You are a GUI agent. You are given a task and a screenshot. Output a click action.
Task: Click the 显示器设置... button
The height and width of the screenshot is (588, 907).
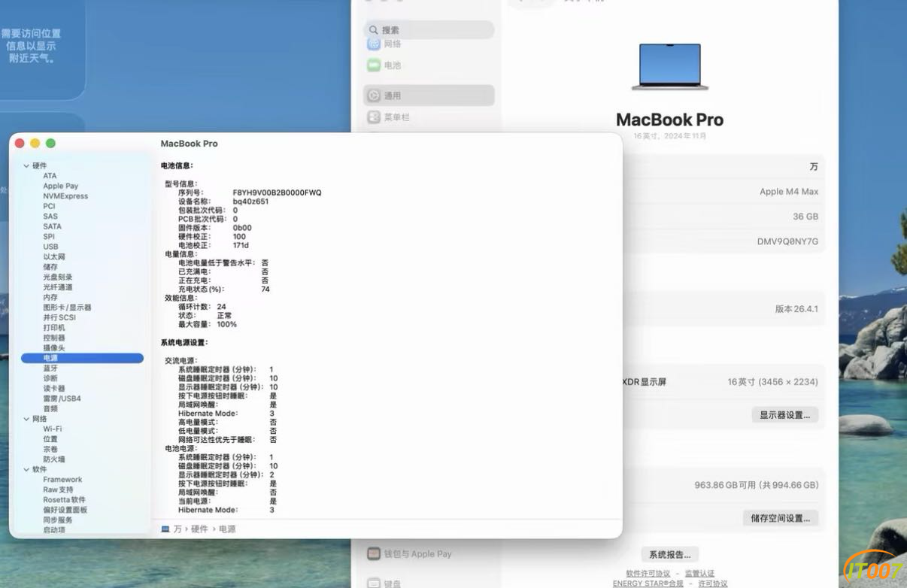[784, 415]
